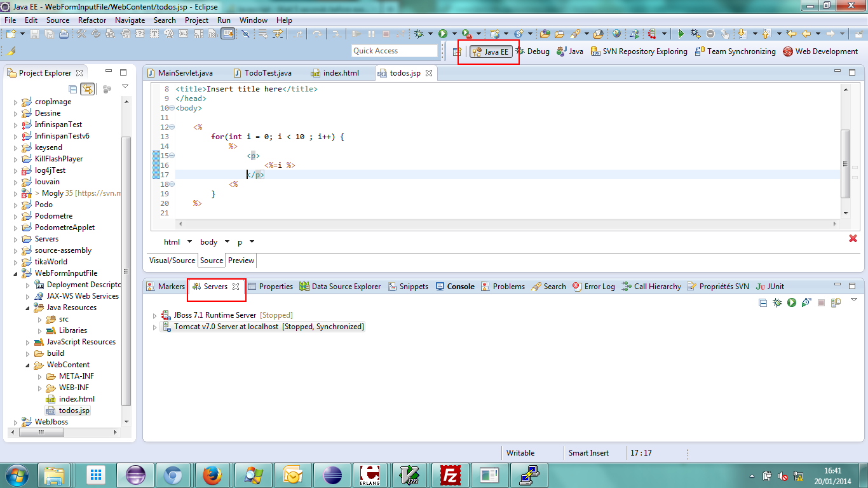Screen dimensions: 868x488
Task: Select the Java EE perspective button
Action: pos(491,51)
